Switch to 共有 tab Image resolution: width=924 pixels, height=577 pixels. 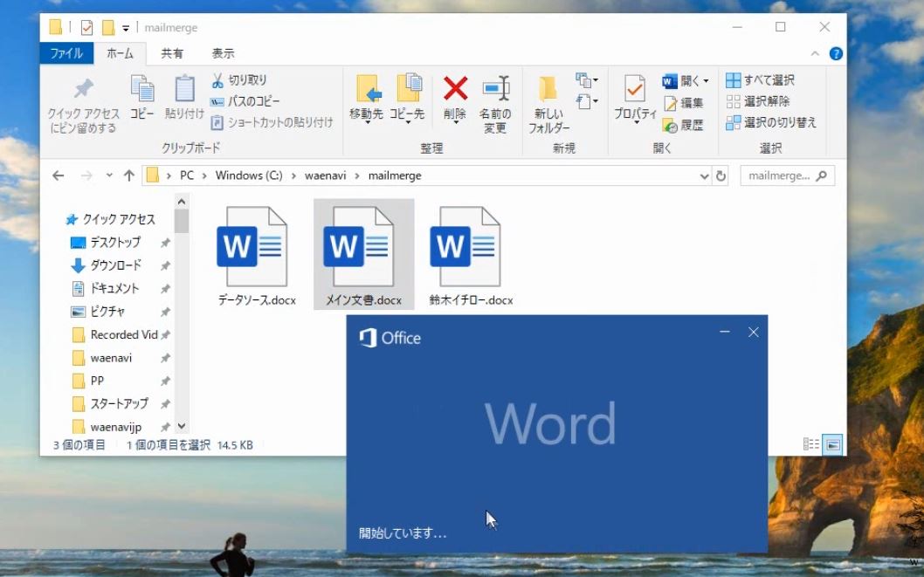click(x=172, y=53)
